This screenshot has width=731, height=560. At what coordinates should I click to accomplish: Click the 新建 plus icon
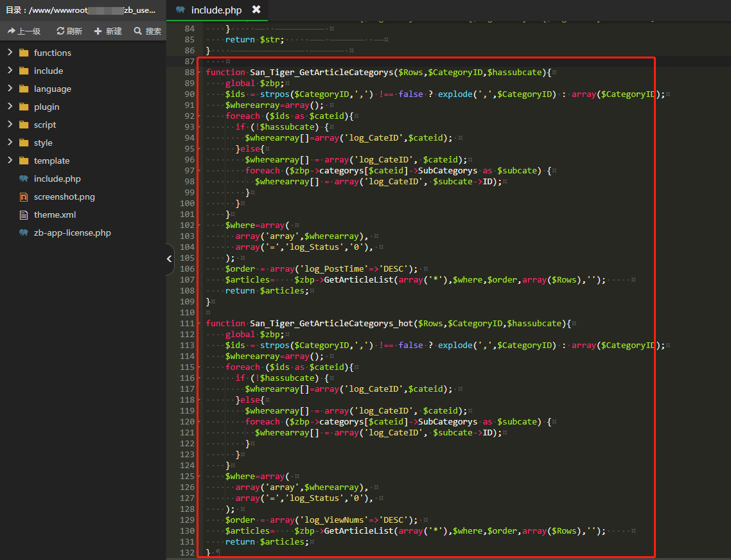point(98,31)
